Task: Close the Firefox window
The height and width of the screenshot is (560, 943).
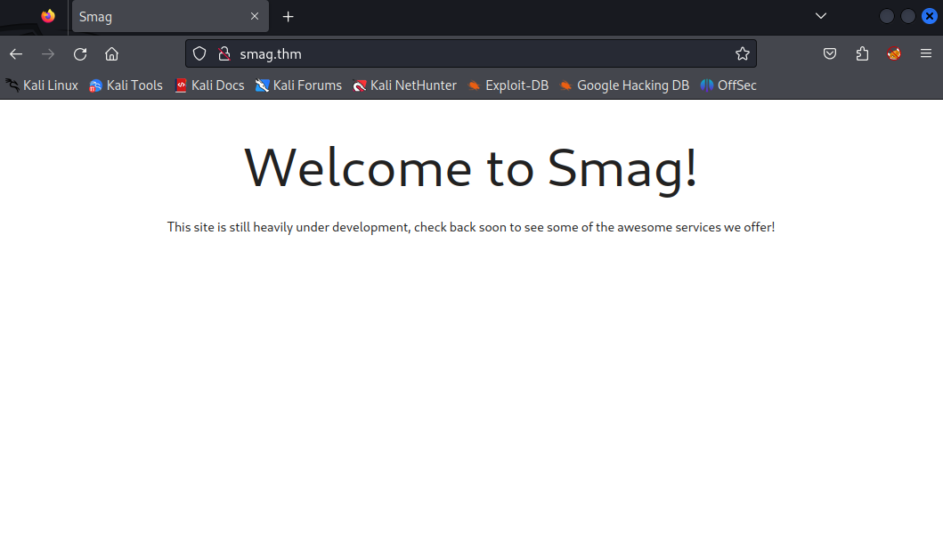Action: coord(930,16)
